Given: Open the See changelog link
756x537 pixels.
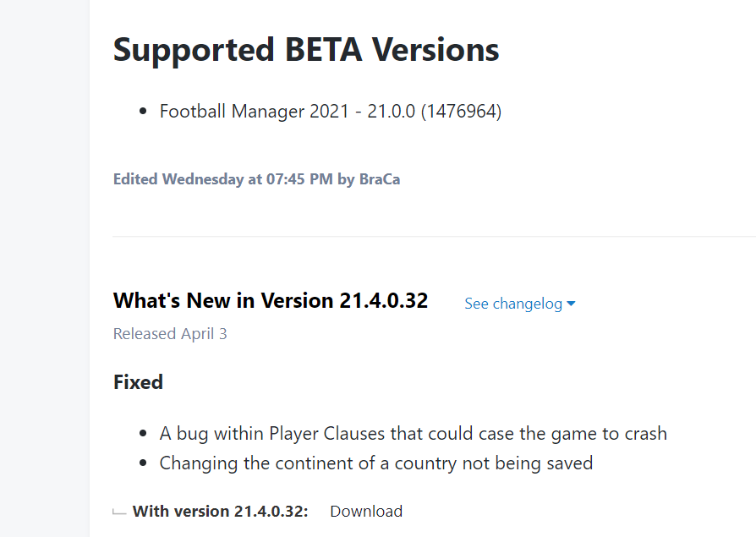Looking at the screenshot, I should point(513,304).
